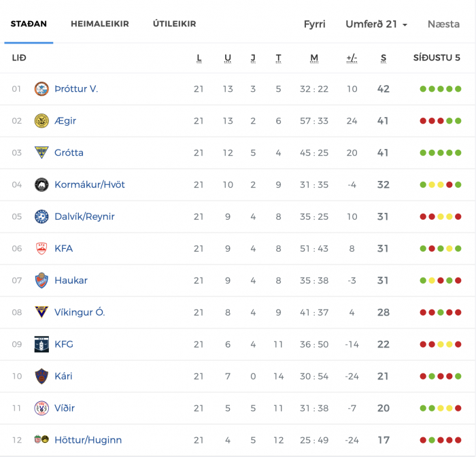Click the Þróttur V. team crest
The height and width of the screenshot is (457, 476).
click(x=41, y=89)
